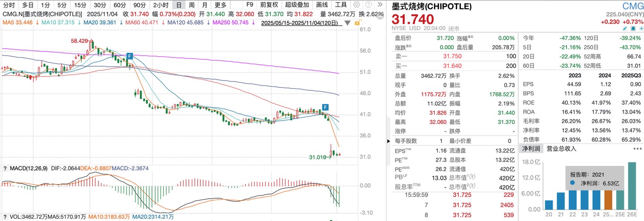Image resolution: width=644 pixels, height=221 pixels.
Task: Click the trade row at 15:59:59
Action: point(453,195)
